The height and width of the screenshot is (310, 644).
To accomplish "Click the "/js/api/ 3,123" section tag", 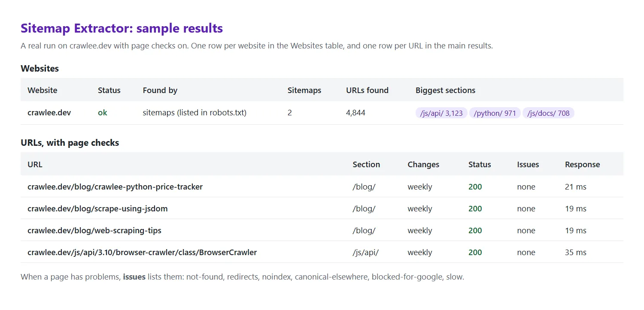I will 441,113.
